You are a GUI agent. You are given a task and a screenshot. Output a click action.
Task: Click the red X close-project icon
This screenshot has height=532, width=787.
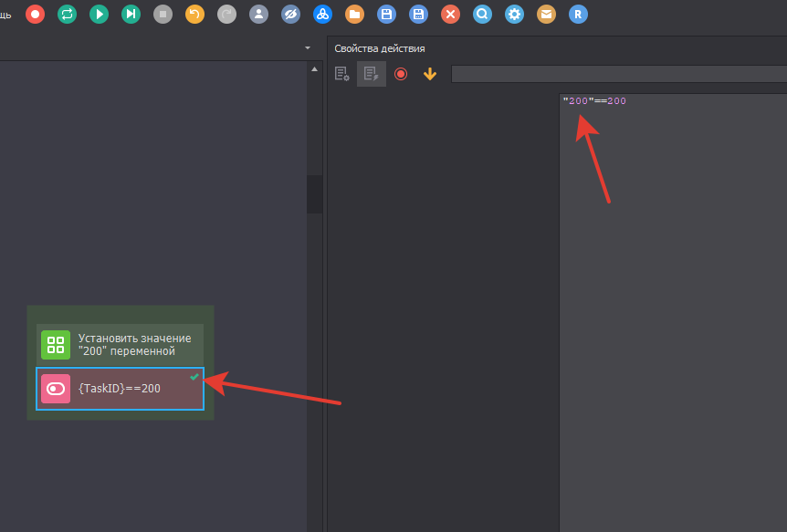(x=450, y=14)
